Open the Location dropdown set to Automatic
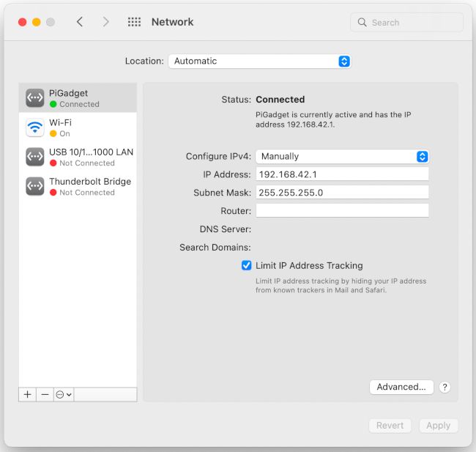Viewport: 476px width, 452px height. pos(259,62)
